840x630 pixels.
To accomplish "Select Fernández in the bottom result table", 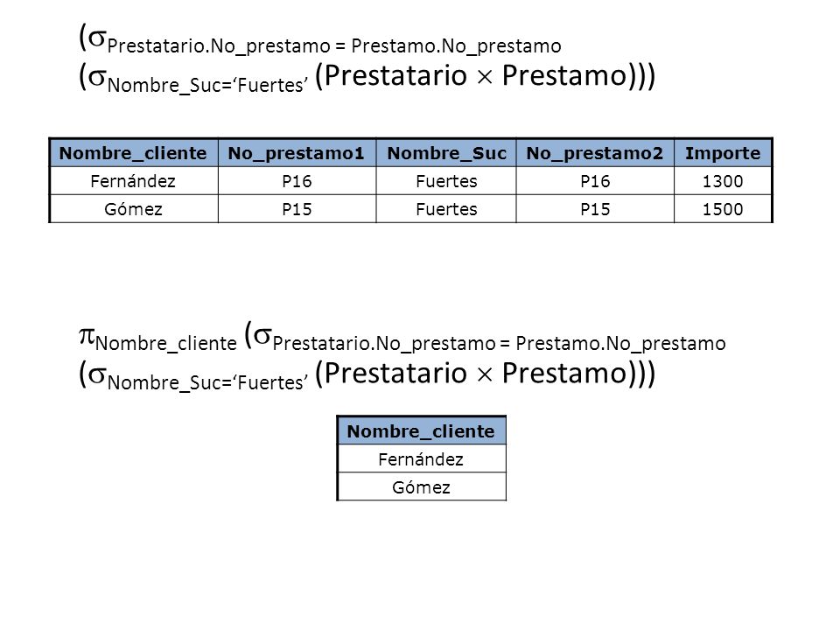I will [x=421, y=459].
